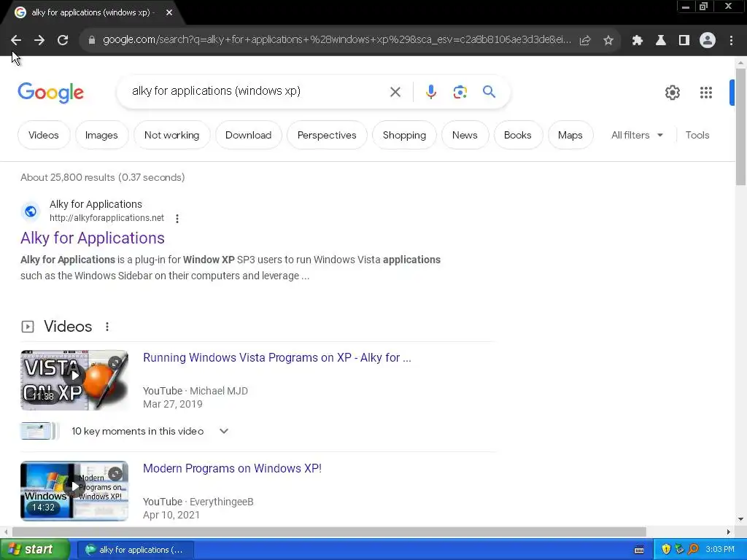This screenshot has width=747, height=560.
Task: Submit the search with the magnifier icon
Action: coord(489,91)
